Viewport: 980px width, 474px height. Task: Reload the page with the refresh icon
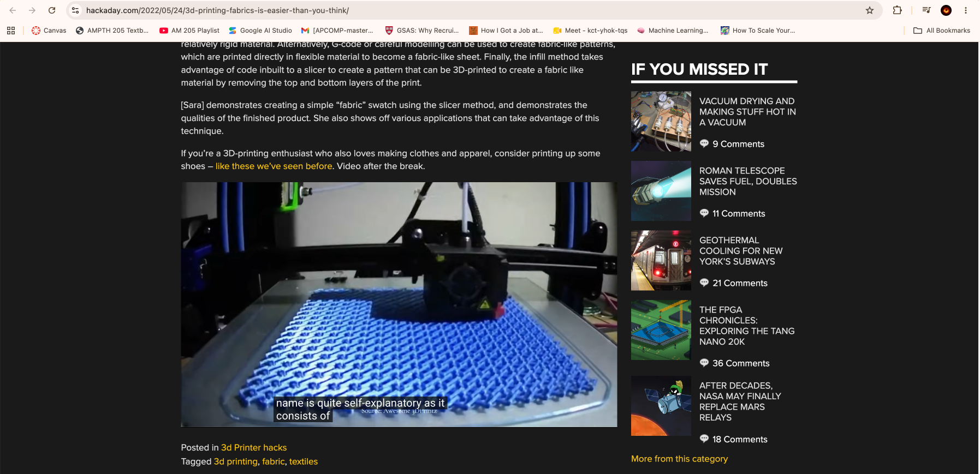click(x=52, y=10)
